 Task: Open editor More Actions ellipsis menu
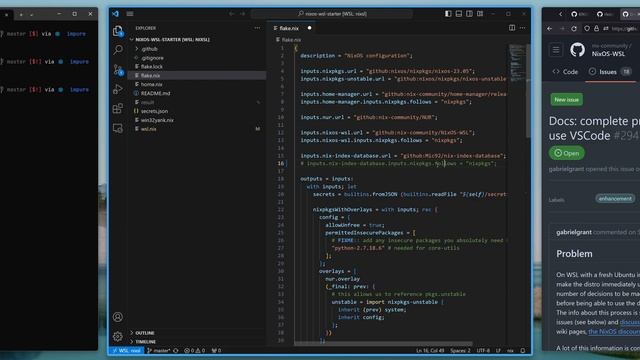[x=522, y=28]
